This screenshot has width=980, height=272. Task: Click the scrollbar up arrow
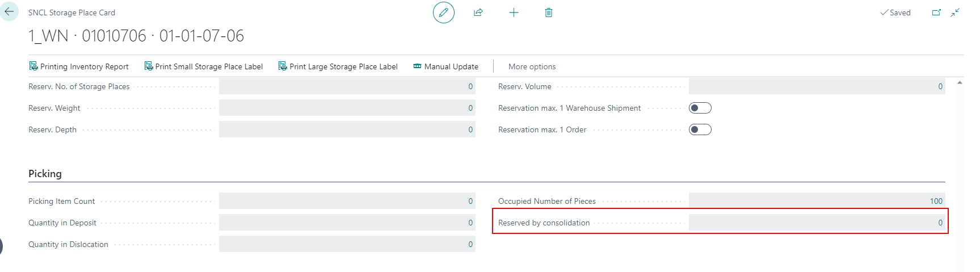click(x=960, y=83)
